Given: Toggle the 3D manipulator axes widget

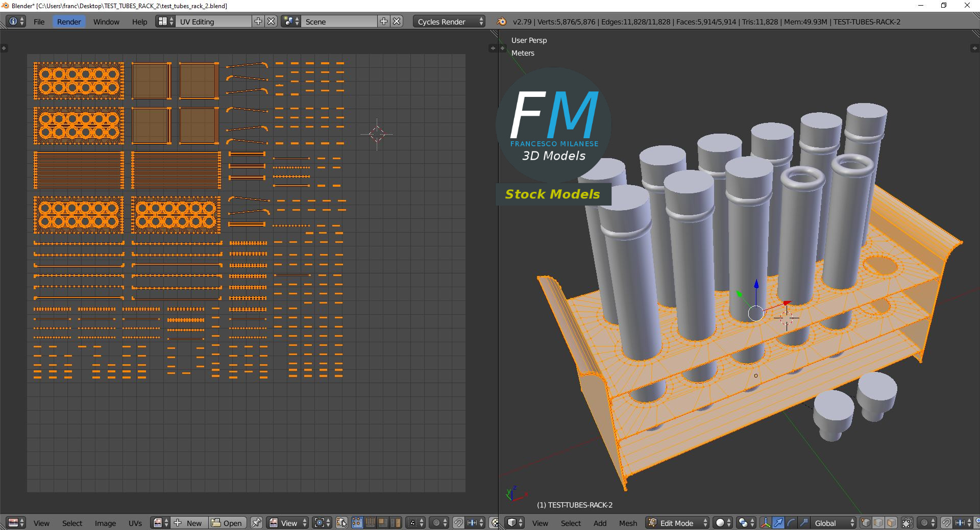Looking at the screenshot, I should coord(766,523).
